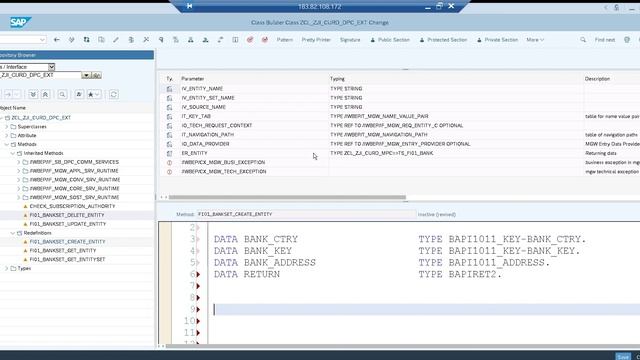The image size is (640, 360).
Task: Collapse all nodes icon in repository browser toolbar
Action: 45,94
